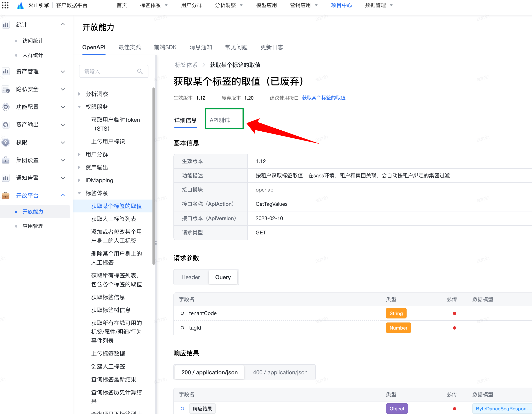
Task: Open the recommended 获取某个标签的取值 link
Action: coord(324,98)
